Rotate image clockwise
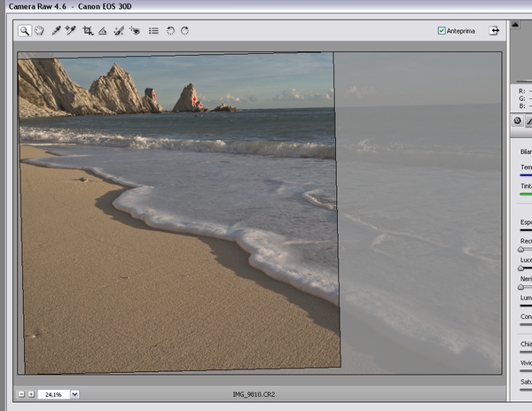The height and width of the screenshot is (411, 532). click(x=185, y=31)
